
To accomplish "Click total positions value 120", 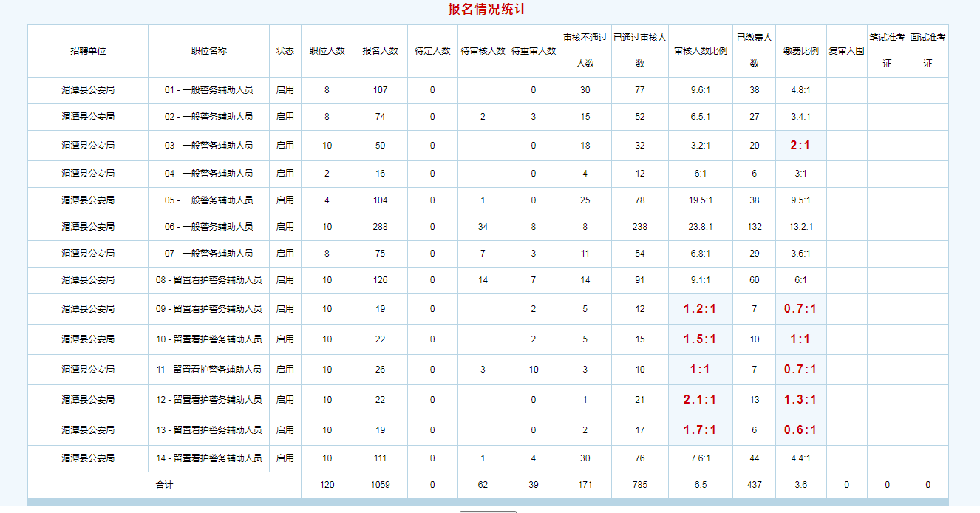I will (327, 485).
